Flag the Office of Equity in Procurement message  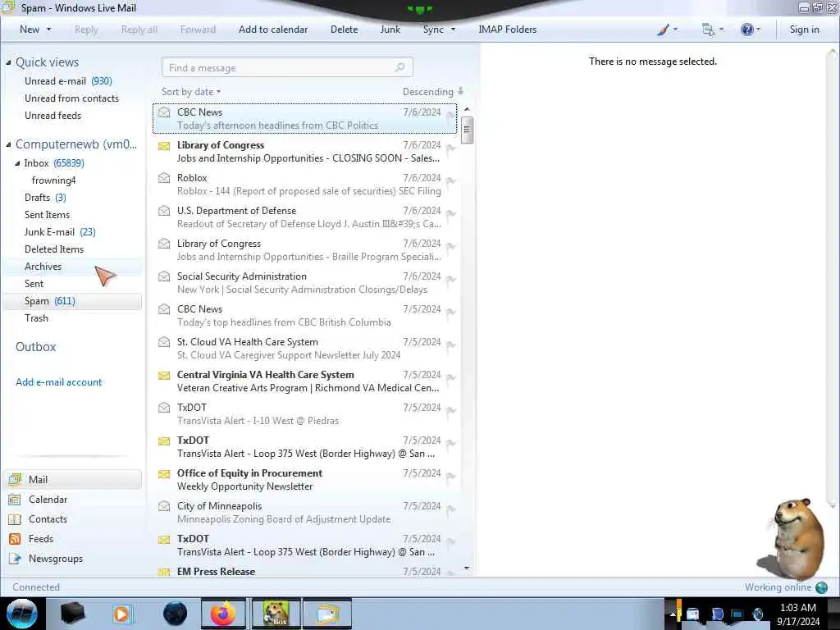pyautogui.click(x=450, y=476)
